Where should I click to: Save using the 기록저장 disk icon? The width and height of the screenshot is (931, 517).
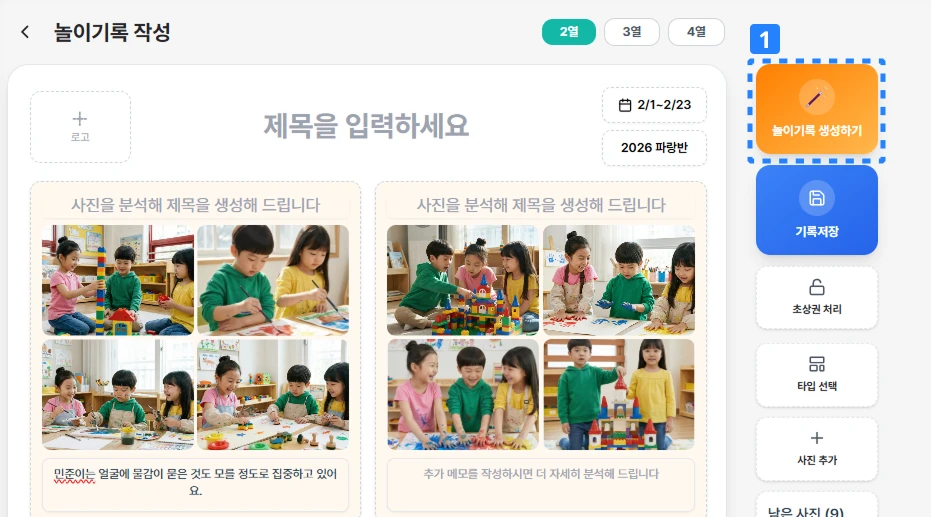click(x=816, y=198)
